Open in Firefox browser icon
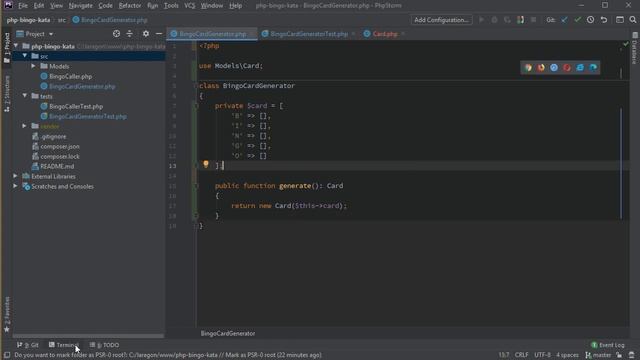Viewport: 640px width, 360px height. pyautogui.click(x=541, y=68)
